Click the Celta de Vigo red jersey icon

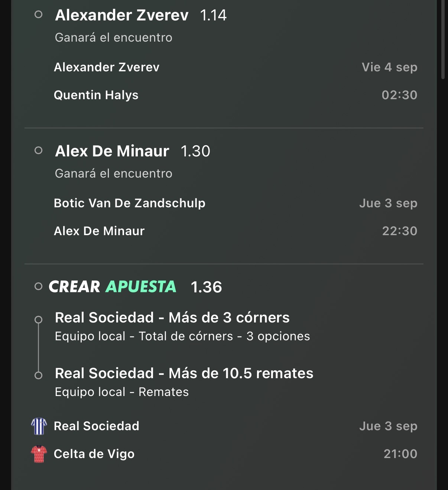click(39, 454)
